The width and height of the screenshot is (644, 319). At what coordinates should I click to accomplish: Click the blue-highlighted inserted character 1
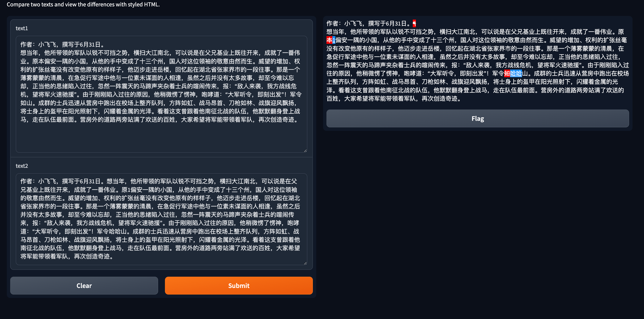coord(334,40)
